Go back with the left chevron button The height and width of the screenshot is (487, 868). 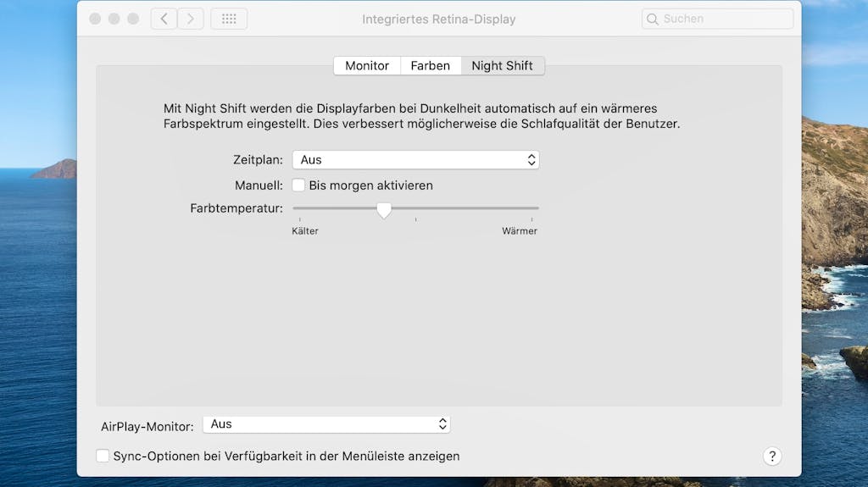tap(164, 19)
